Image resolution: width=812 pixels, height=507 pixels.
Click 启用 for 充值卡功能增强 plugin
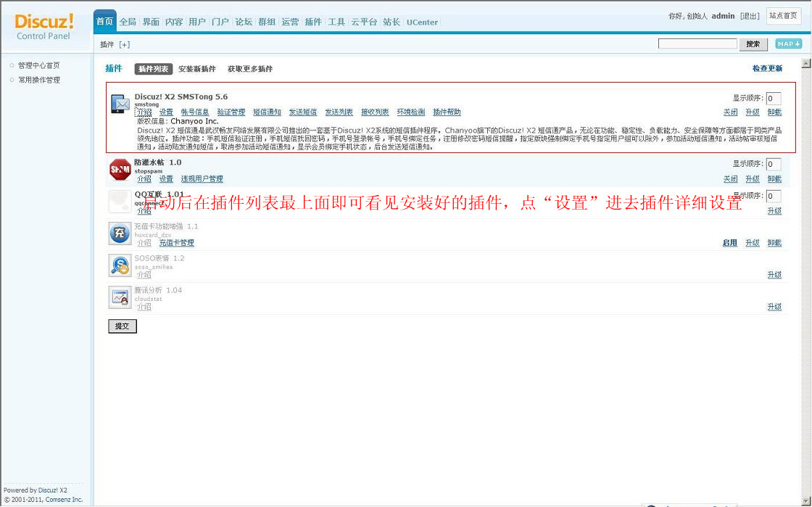[x=730, y=242]
